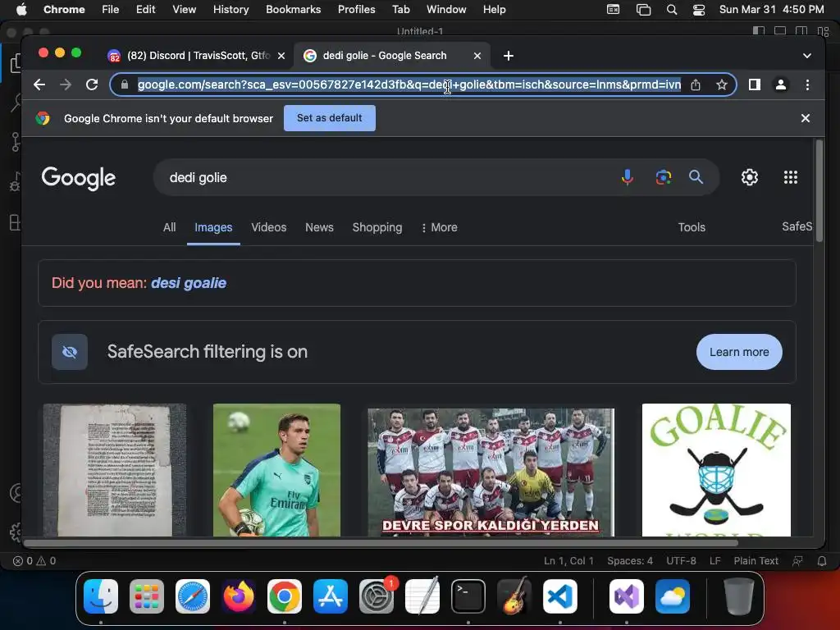Open the Goalie hockey mask logo image
The height and width of the screenshot is (630, 840).
(x=716, y=470)
